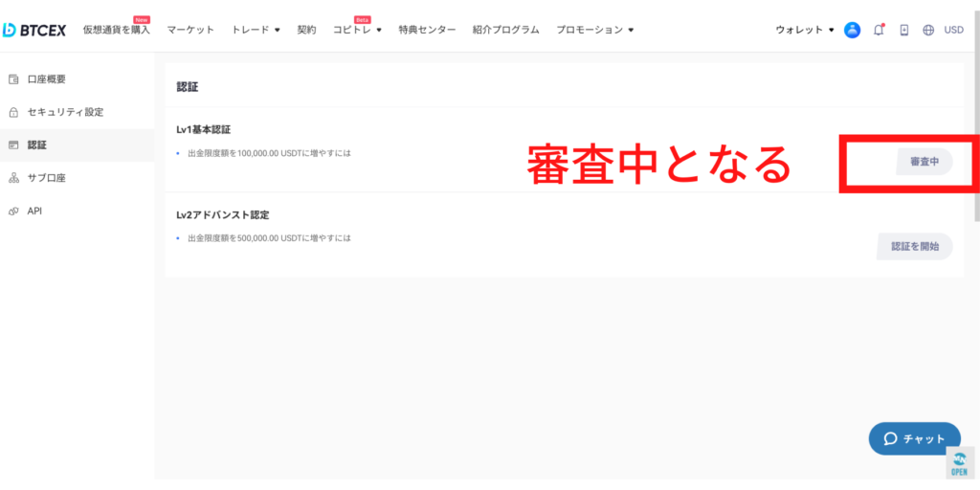Click the lock icon beside セキュリティ設定
The image size is (980, 490).
(x=13, y=113)
